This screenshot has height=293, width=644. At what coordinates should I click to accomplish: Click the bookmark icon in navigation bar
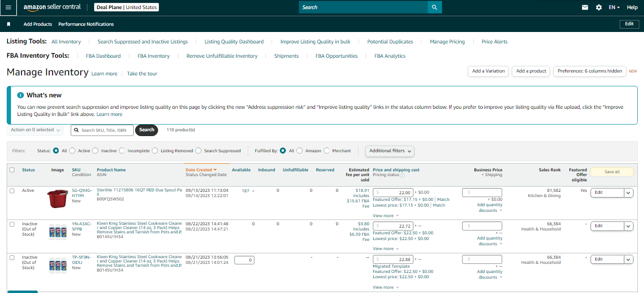coord(9,24)
